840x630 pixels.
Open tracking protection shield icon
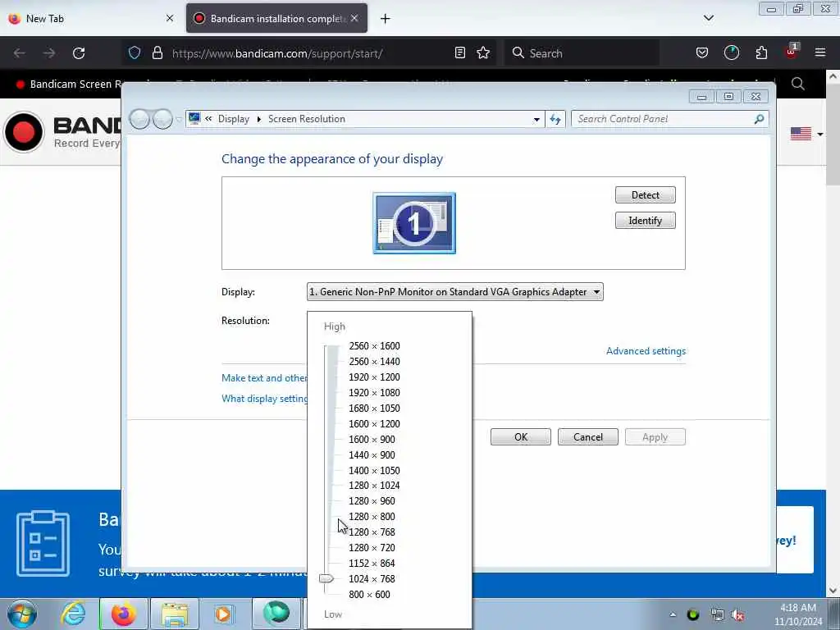[x=135, y=53]
